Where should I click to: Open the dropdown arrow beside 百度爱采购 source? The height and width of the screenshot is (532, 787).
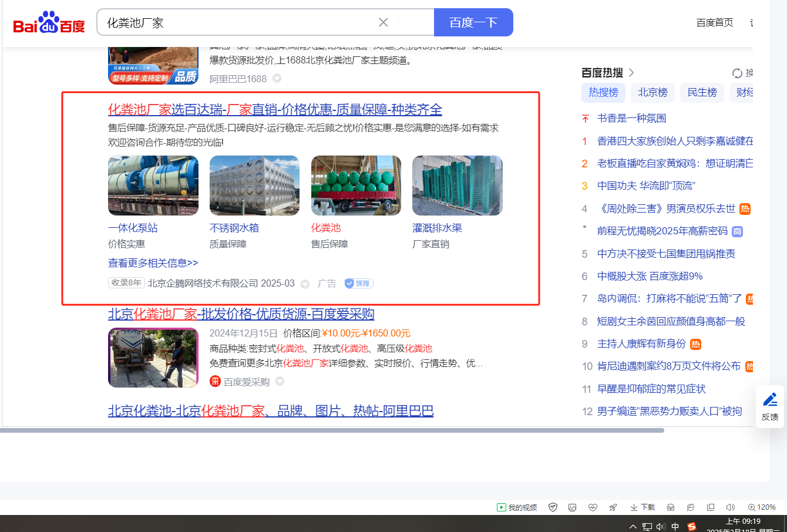(280, 382)
